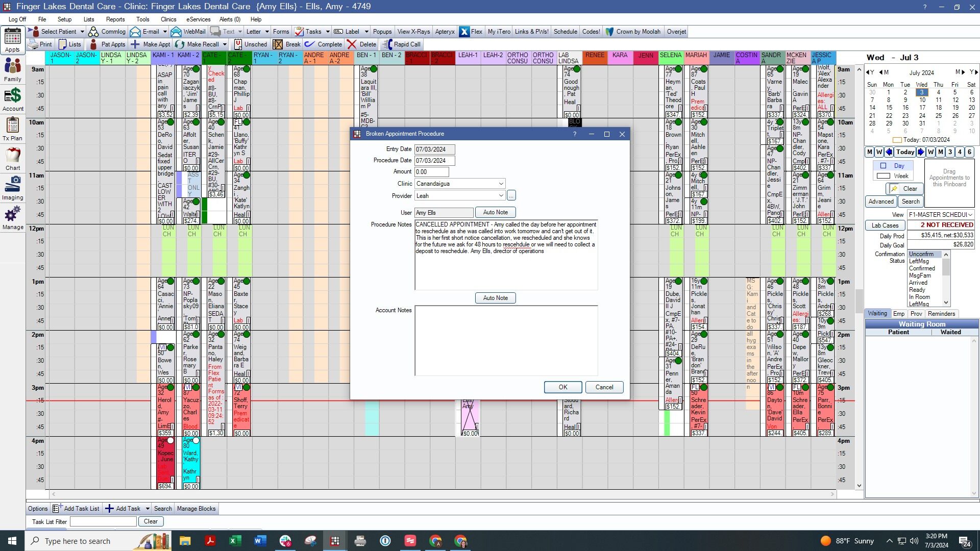Open the Account module in sidebar
Screen dimensions: 980x551
(x=12, y=99)
